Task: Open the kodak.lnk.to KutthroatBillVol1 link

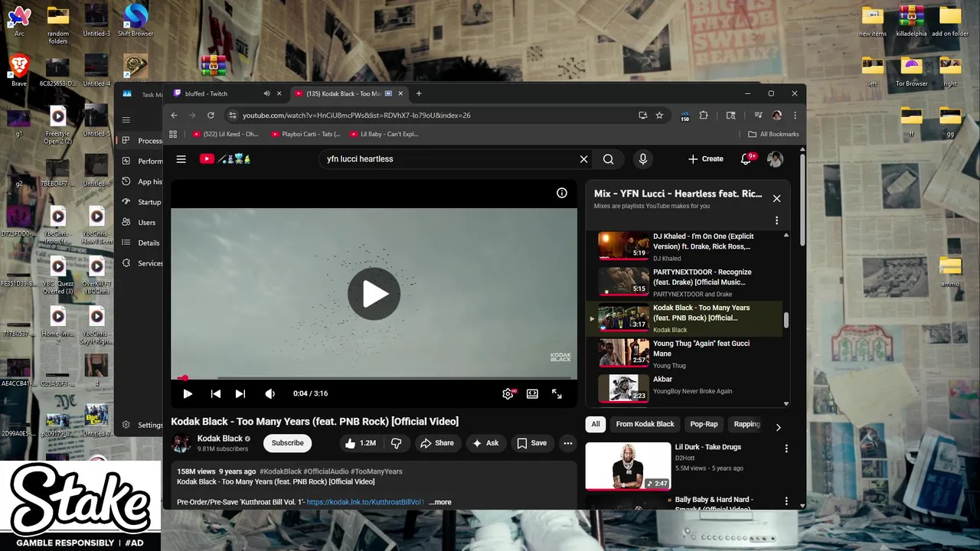Action: click(x=365, y=502)
